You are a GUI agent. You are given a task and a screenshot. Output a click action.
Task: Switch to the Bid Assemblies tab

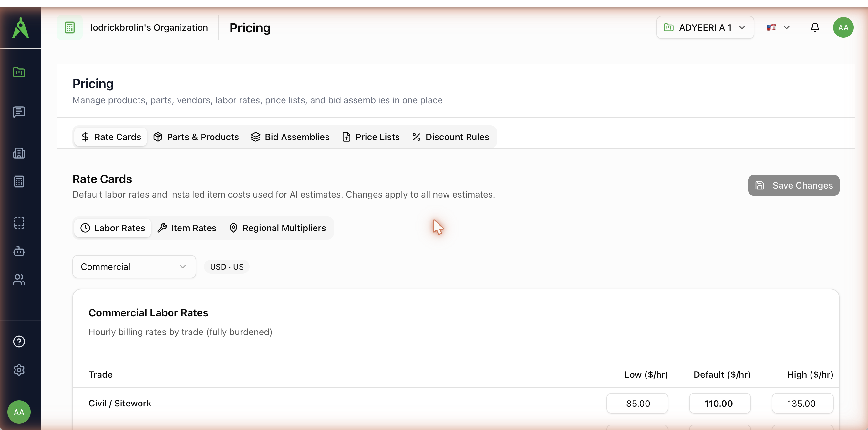point(290,137)
